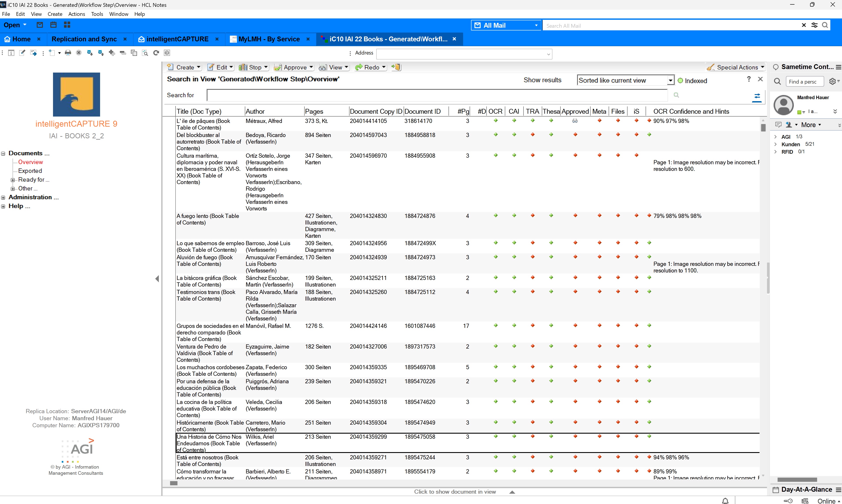Screen dimensions: 842x504
Task: Click the magnifier in the All Mail search box
Action: 825,25
